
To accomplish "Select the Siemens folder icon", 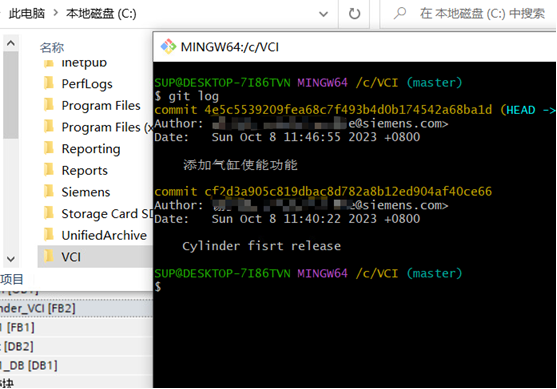I will [x=49, y=191].
